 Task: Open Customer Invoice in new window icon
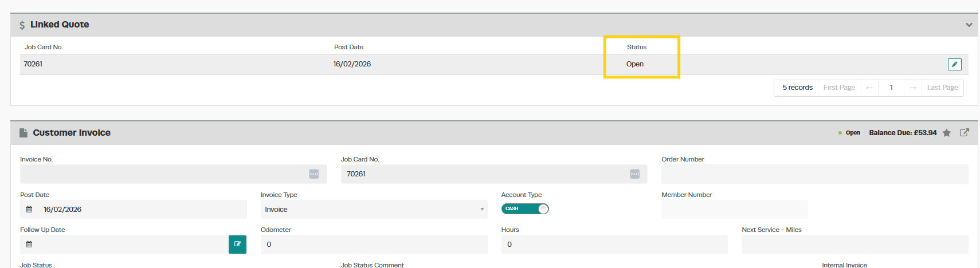[x=965, y=132]
